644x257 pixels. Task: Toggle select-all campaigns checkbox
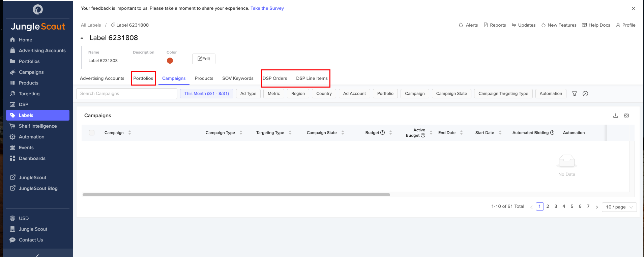tap(92, 133)
